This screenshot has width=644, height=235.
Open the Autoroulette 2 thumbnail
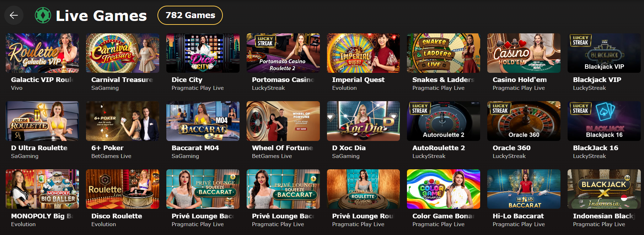444,121
